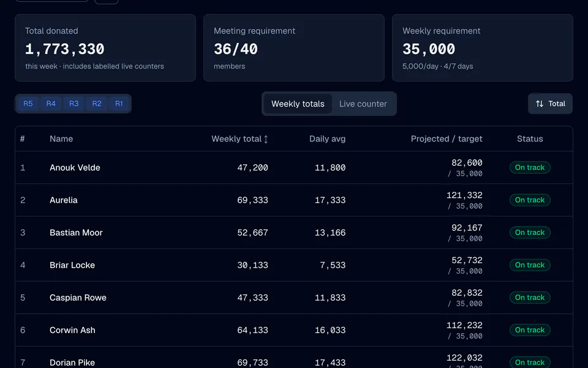This screenshot has width=588, height=368.
Task: Click the Name column header
Action: 61,139
